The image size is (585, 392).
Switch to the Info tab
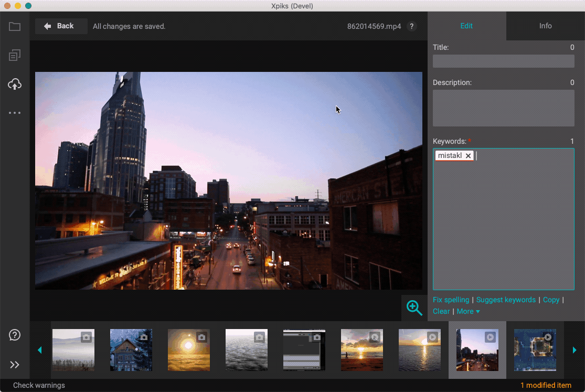545,26
